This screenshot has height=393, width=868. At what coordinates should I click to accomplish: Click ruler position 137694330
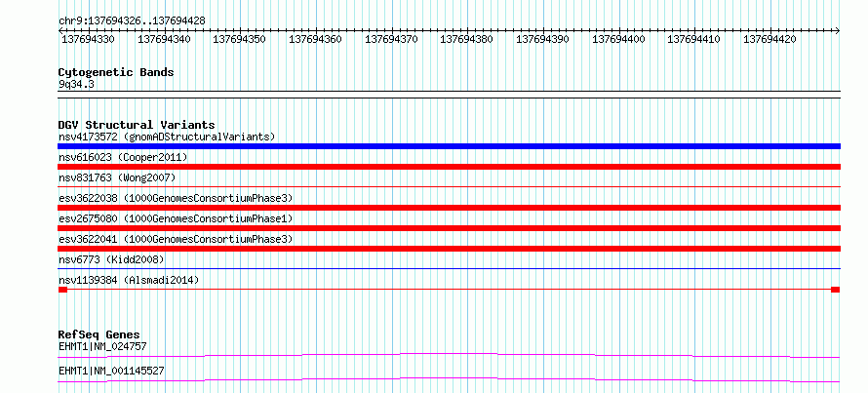pos(88,39)
